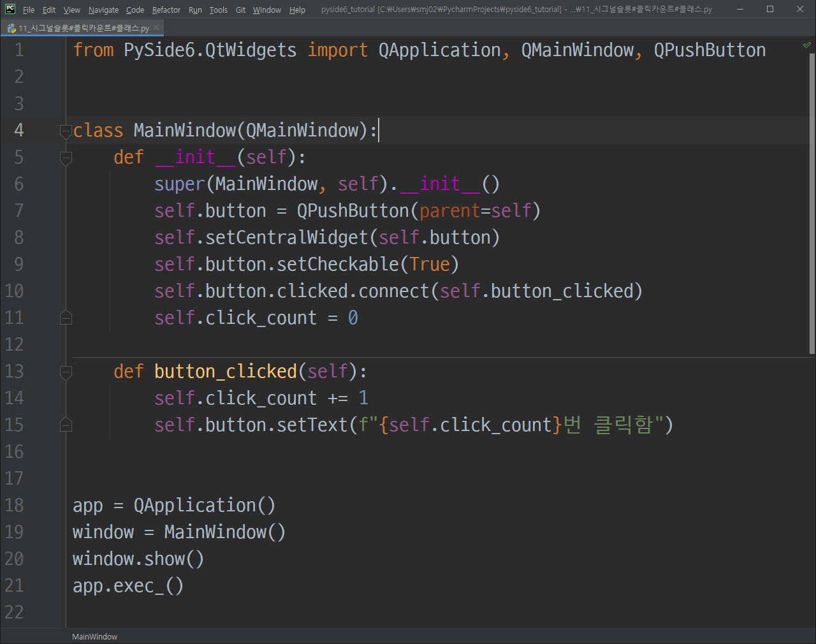Click line number 7 in gutter
The height and width of the screenshot is (644, 816).
(19, 210)
